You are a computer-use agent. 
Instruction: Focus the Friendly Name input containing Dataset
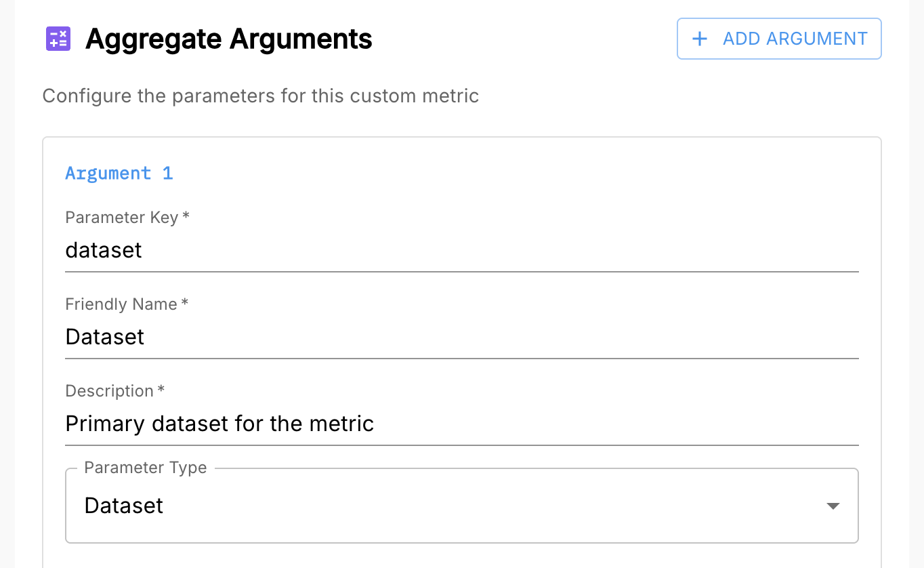point(461,337)
